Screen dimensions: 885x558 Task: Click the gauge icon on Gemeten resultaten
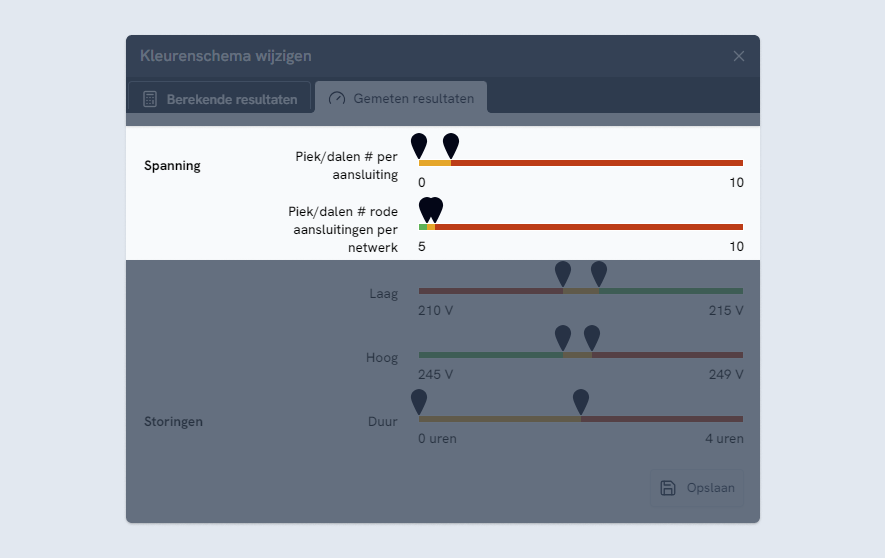coord(337,99)
